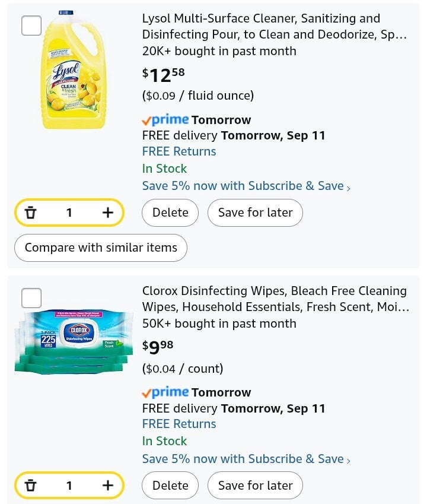Save the Clorox wipes for later
Image resolution: width=427 pixels, height=504 pixels.
(255, 486)
